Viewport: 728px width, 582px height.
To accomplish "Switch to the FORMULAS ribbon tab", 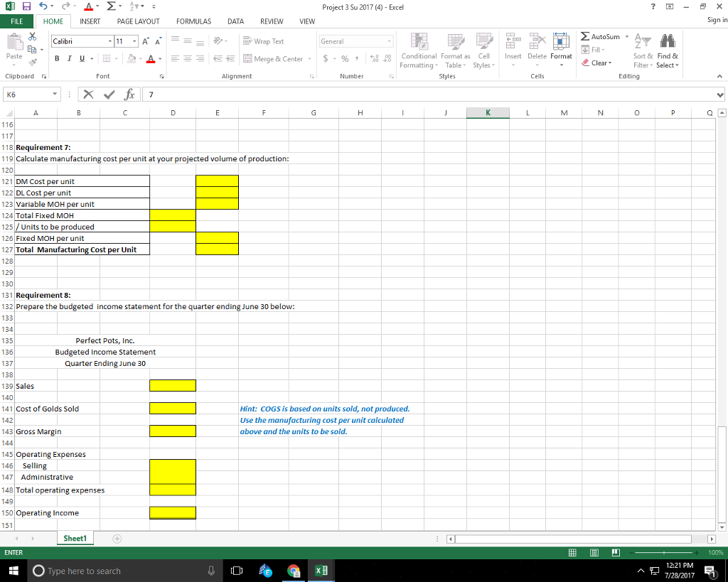I will [193, 21].
